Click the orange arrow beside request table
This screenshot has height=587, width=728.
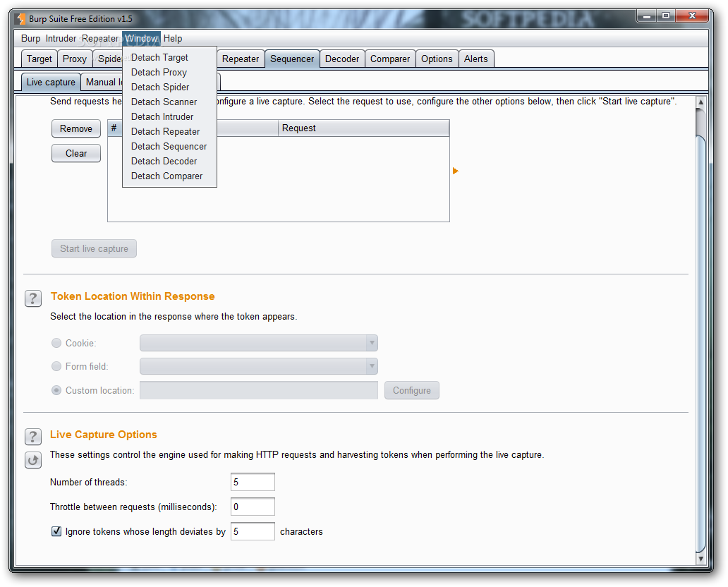coord(456,171)
